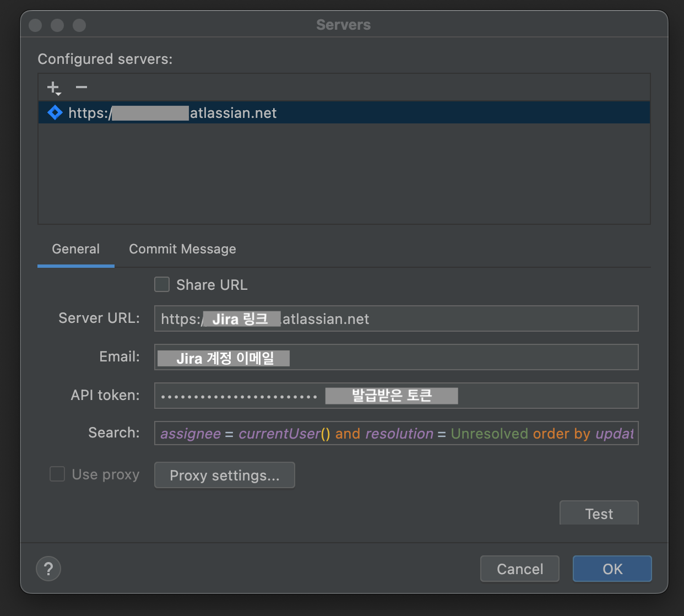Open help with question mark icon

coord(48,569)
